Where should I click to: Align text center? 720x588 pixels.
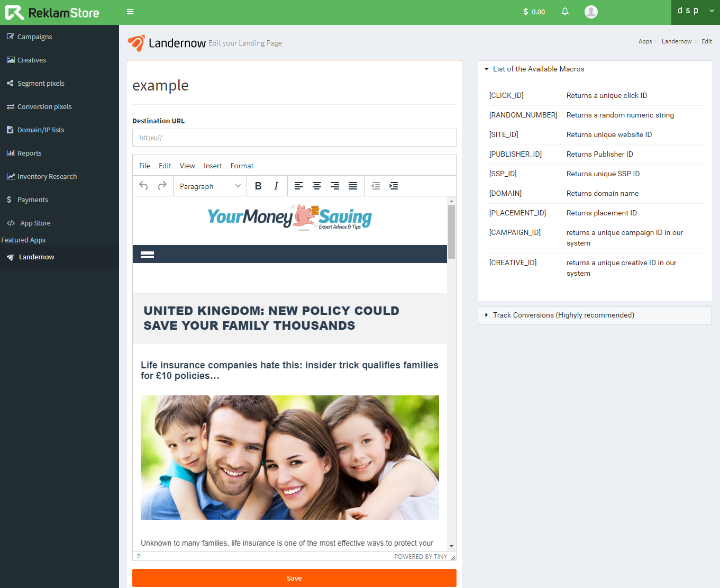tap(317, 186)
